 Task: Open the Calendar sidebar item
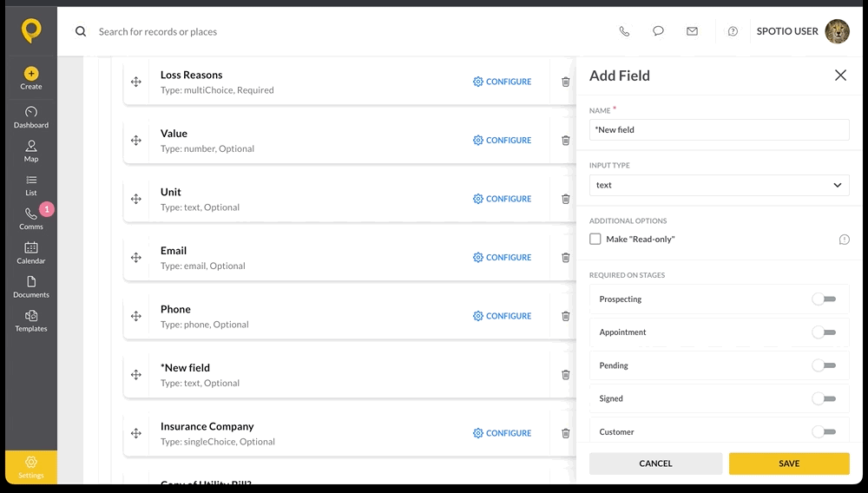(31, 253)
